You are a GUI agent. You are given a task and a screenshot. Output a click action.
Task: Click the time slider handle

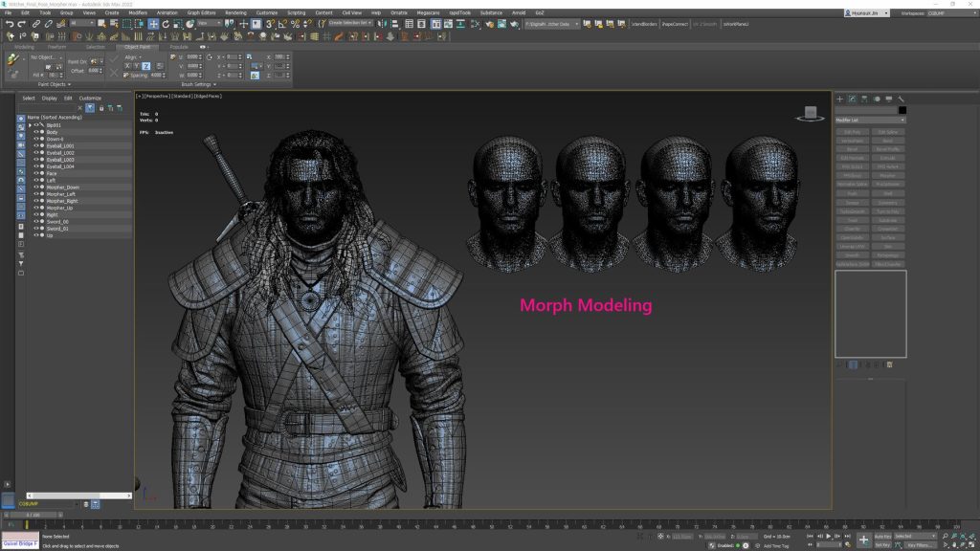[33, 515]
